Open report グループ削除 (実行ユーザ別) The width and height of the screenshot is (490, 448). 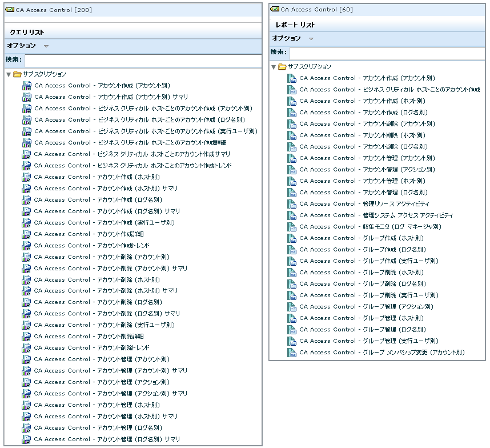click(369, 295)
